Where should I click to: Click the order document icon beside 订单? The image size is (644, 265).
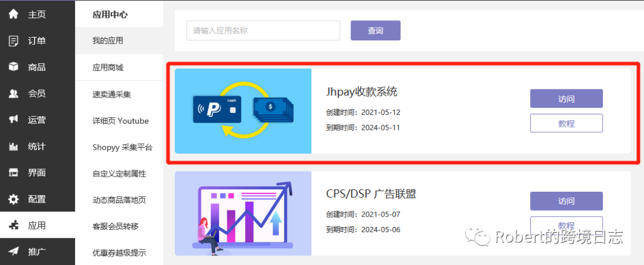[14, 40]
